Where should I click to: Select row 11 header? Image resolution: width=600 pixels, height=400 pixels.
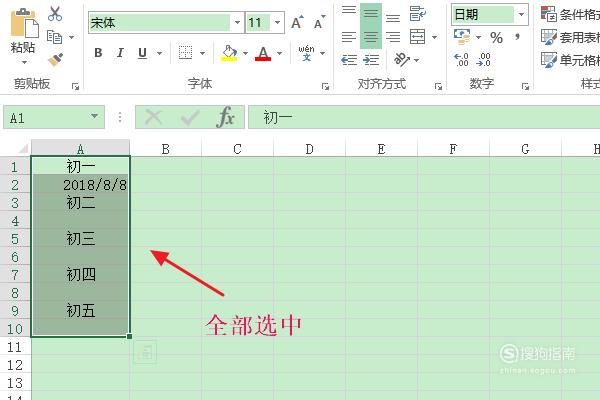coord(15,347)
